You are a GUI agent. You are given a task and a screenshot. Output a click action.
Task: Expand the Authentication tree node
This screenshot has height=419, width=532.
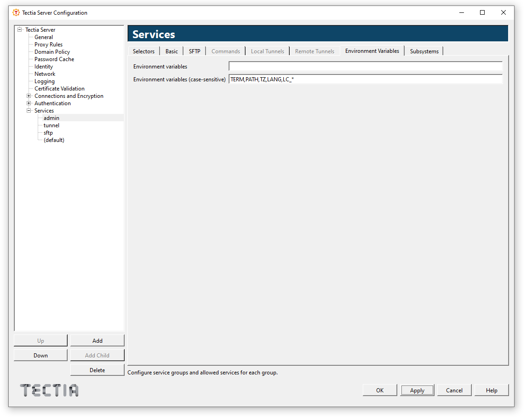point(29,103)
